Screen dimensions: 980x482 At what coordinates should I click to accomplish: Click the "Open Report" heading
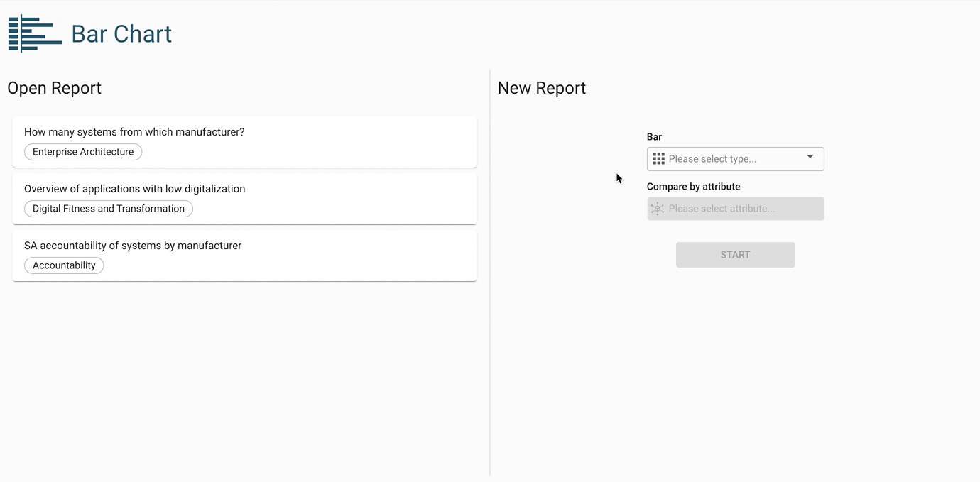[x=54, y=88]
